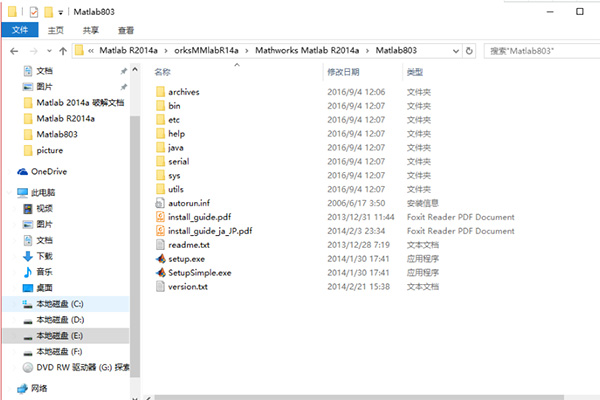This screenshot has height=400, width=600.
Task: Maximize the Matlab803 window
Action: click(x=580, y=12)
